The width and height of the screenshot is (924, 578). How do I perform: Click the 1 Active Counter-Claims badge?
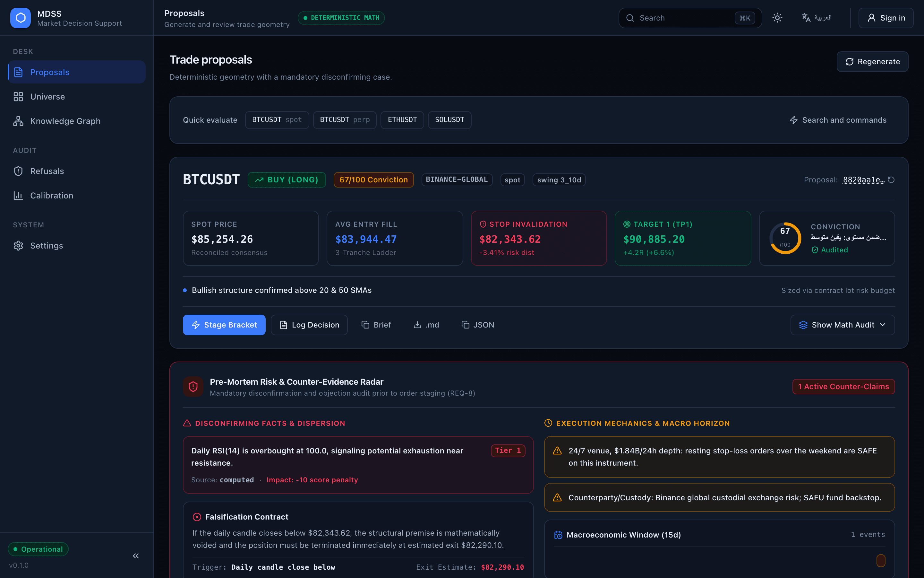(x=843, y=387)
